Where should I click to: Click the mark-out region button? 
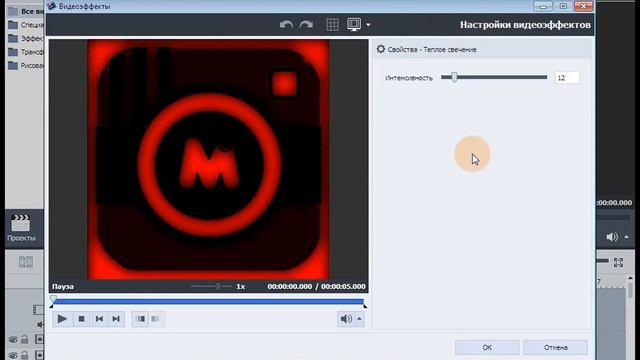point(156,319)
